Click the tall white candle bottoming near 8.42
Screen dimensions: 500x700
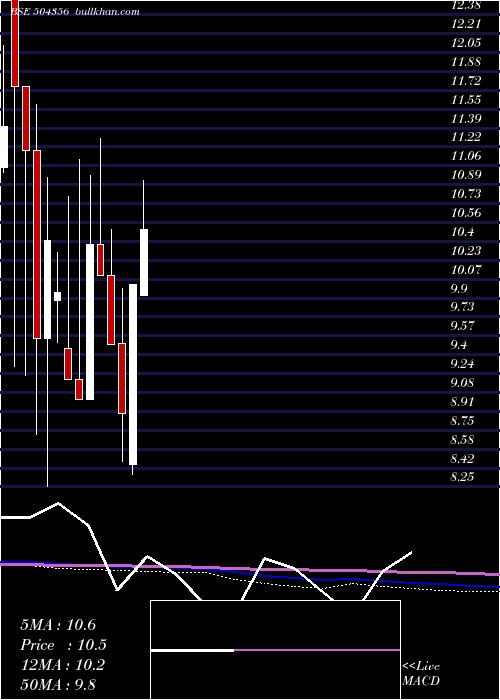(133, 375)
